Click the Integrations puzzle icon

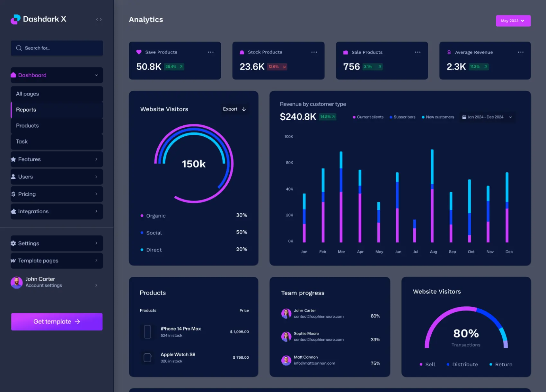coord(13,211)
